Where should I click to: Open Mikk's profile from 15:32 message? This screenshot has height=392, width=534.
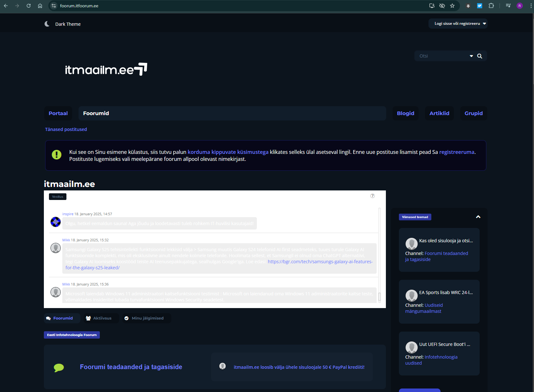click(x=66, y=240)
